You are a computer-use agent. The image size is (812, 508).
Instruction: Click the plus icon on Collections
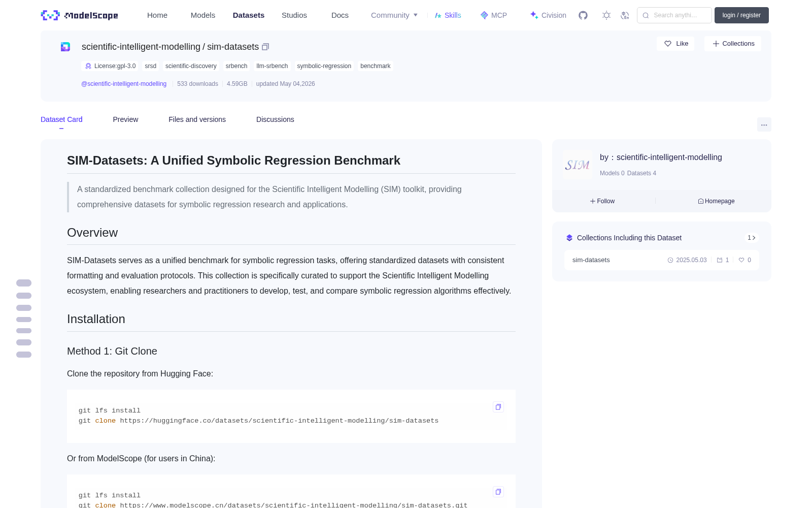click(x=716, y=44)
